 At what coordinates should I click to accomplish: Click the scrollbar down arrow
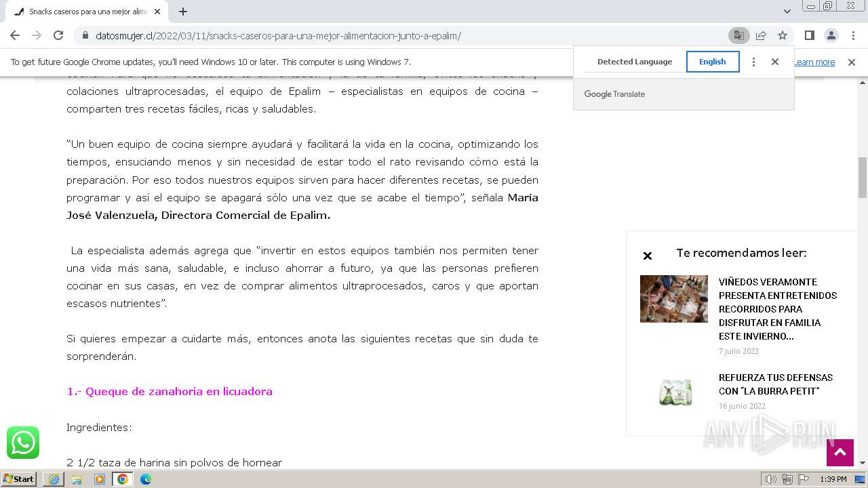pyautogui.click(x=863, y=463)
